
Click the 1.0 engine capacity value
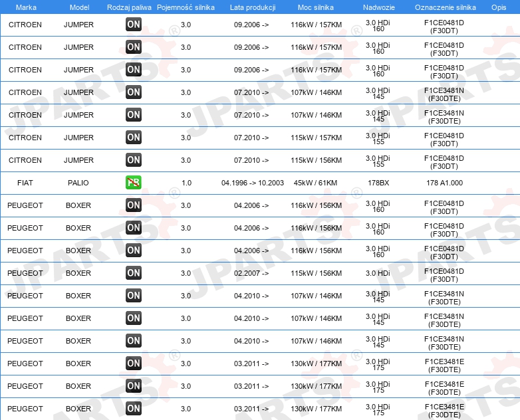click(x=186, y=183)
